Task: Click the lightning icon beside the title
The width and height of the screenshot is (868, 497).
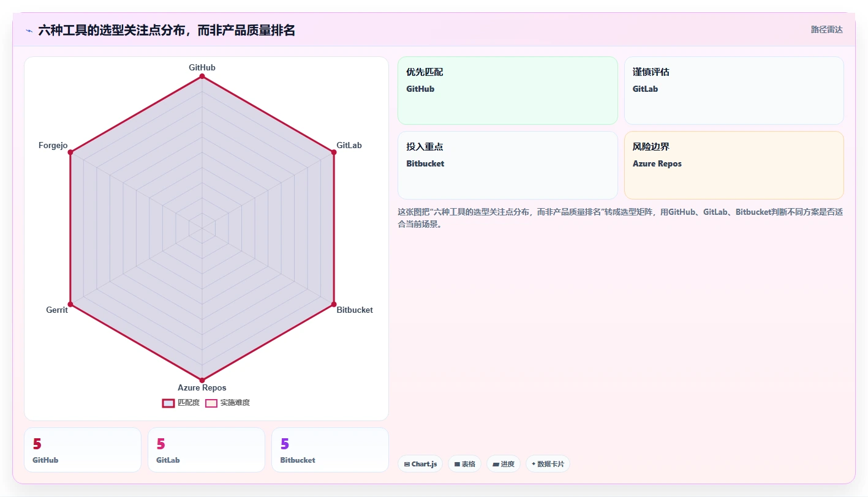Action: [x=29, y=30]
